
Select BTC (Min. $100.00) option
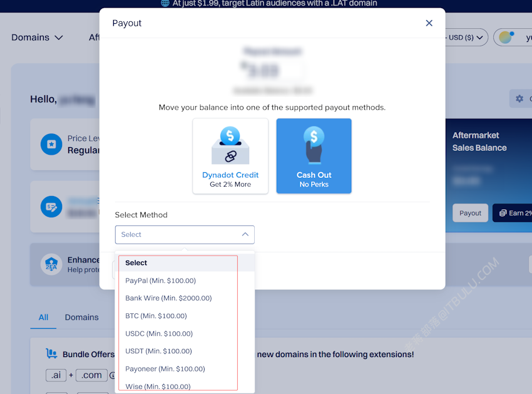[x=185, y=316]
